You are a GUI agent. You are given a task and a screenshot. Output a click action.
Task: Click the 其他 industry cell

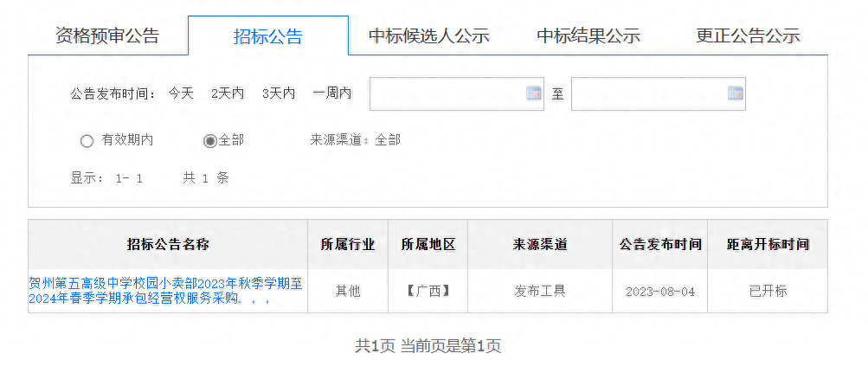pos(348,292)
